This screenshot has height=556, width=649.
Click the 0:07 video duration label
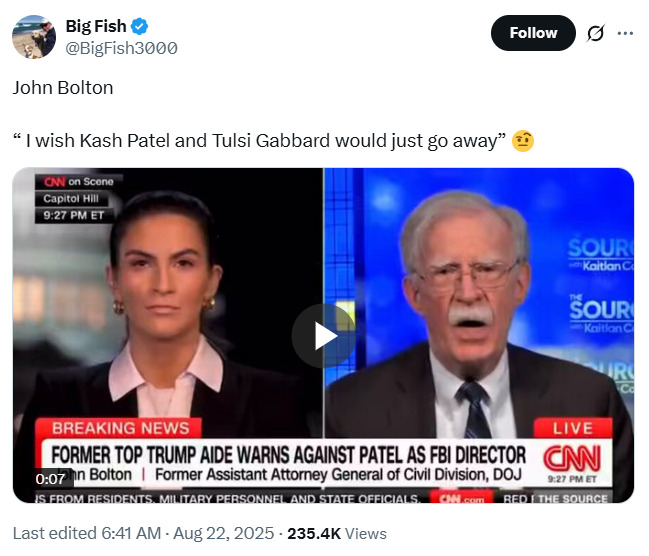(50, 479)
